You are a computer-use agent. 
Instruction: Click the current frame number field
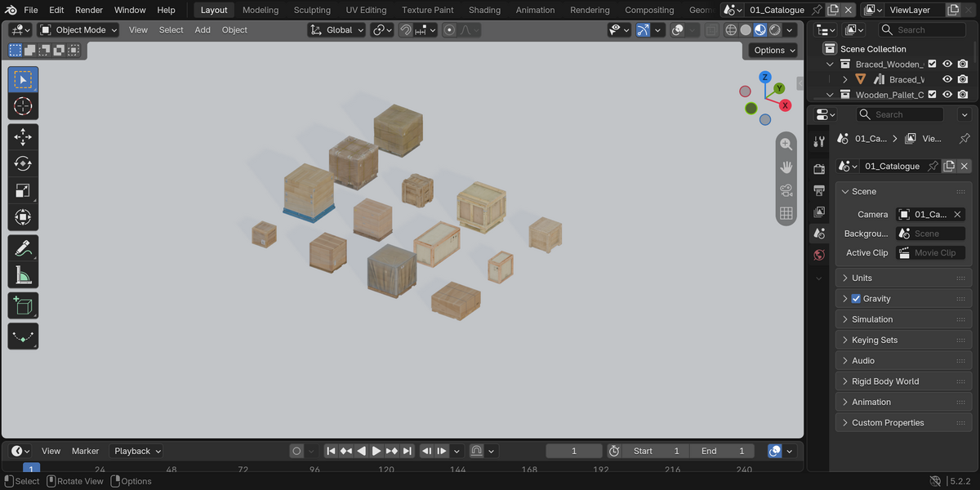click(574, 451)
